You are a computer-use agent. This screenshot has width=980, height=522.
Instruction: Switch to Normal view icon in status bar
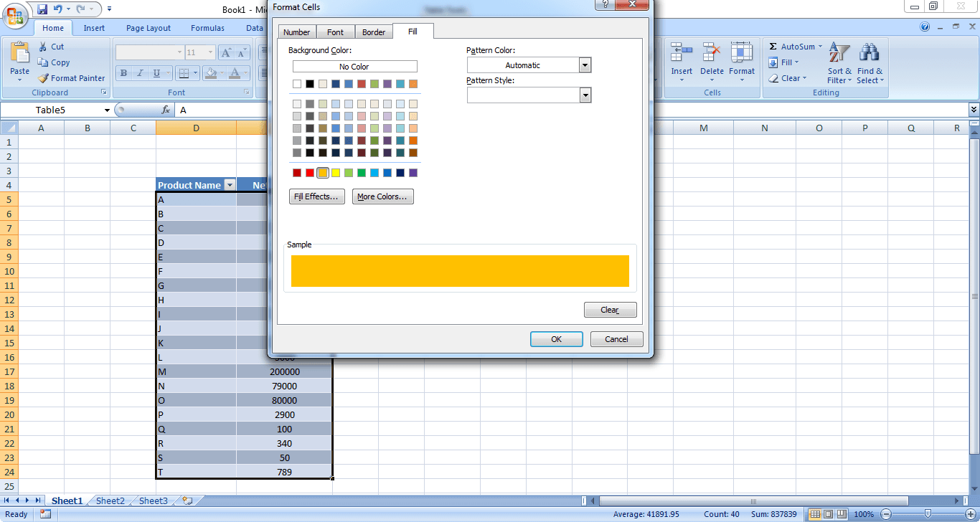click(815, 514)
